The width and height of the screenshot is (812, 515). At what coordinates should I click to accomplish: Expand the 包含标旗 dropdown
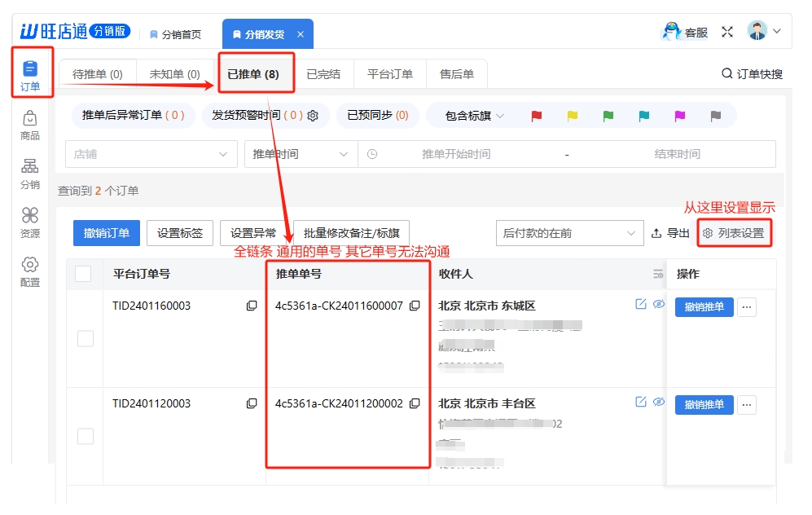pyautogui.click(x=473, y=116)
